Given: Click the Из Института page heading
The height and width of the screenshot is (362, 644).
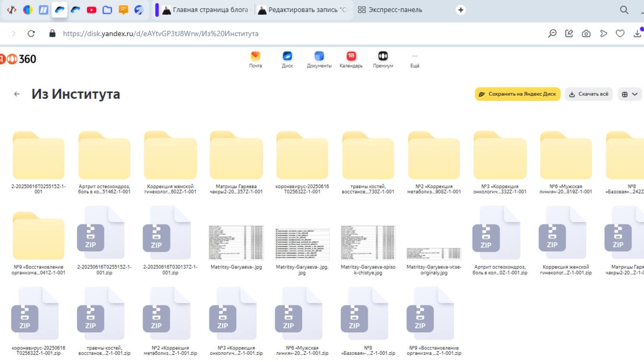Looking at the screenshot, I should click(76, 94).
